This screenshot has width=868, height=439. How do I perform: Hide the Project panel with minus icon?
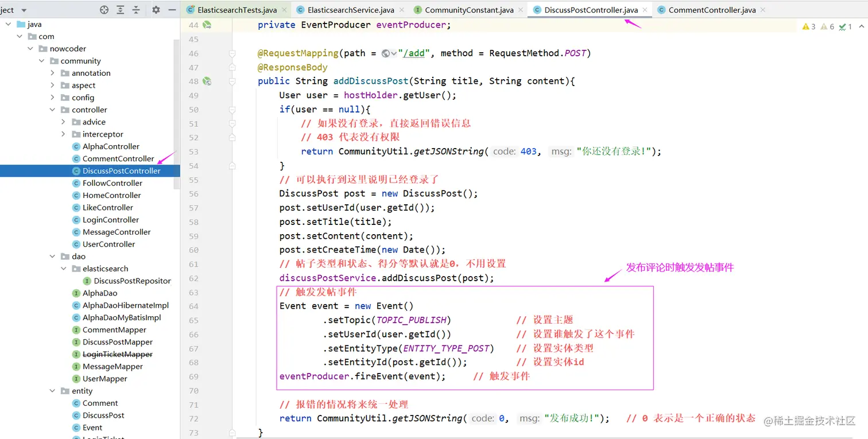pos(172,10)
